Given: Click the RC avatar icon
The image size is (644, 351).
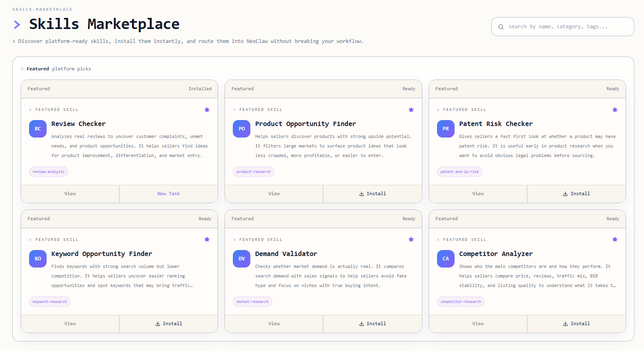Looking at the screenshot, I should [x=38, y=129].
